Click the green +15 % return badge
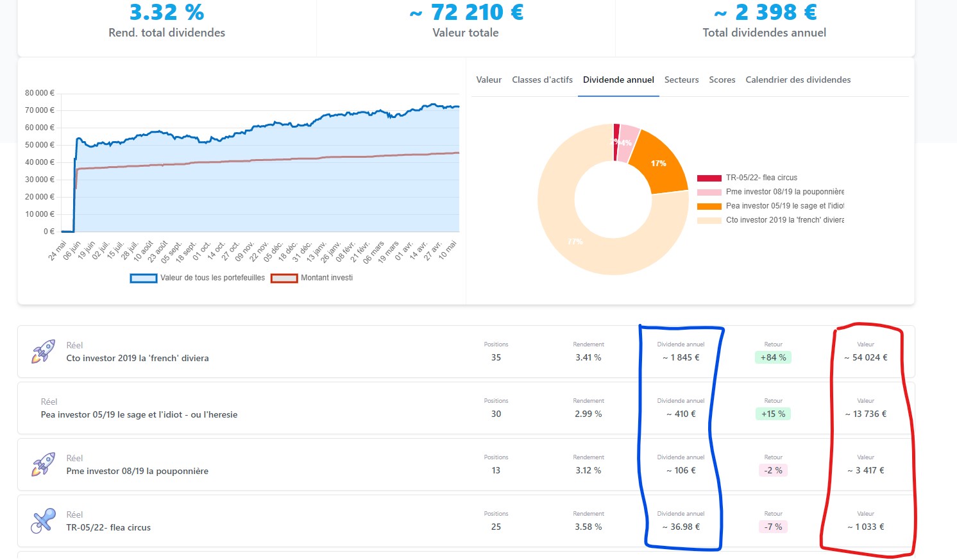957x560 pixels. [774, 414]
